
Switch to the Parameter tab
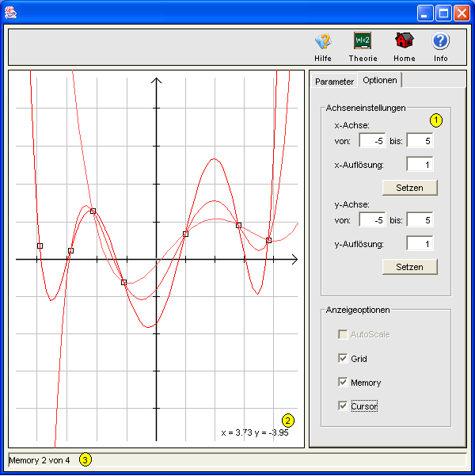pos(333,82)
